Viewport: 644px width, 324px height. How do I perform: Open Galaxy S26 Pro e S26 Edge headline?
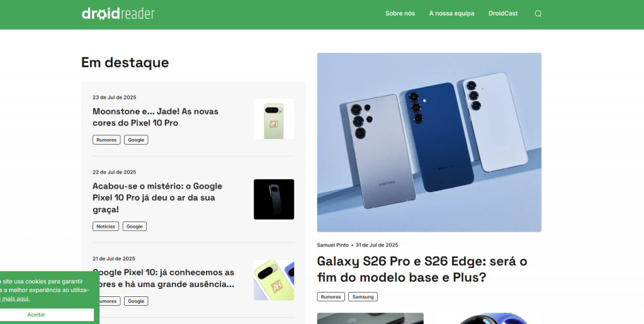tap(422, 269)
